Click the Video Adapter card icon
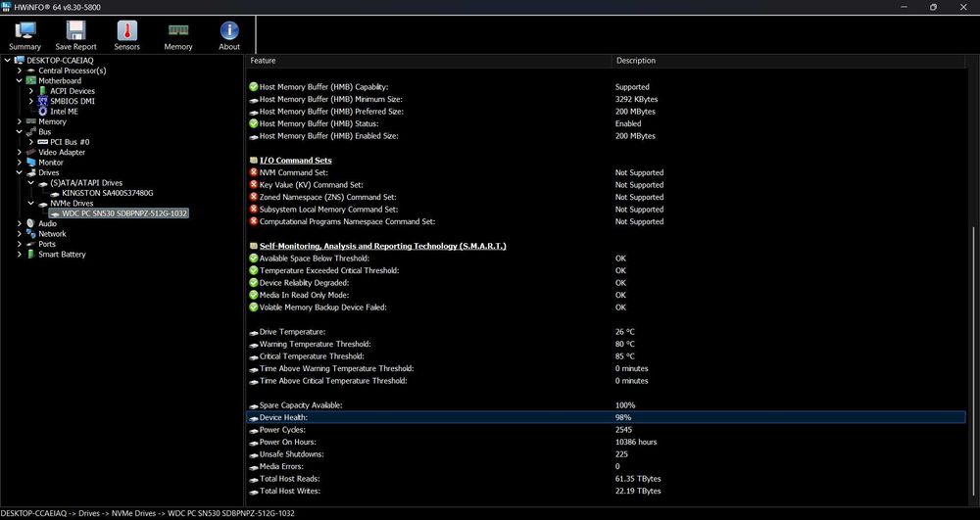 (x=31, y=153)
